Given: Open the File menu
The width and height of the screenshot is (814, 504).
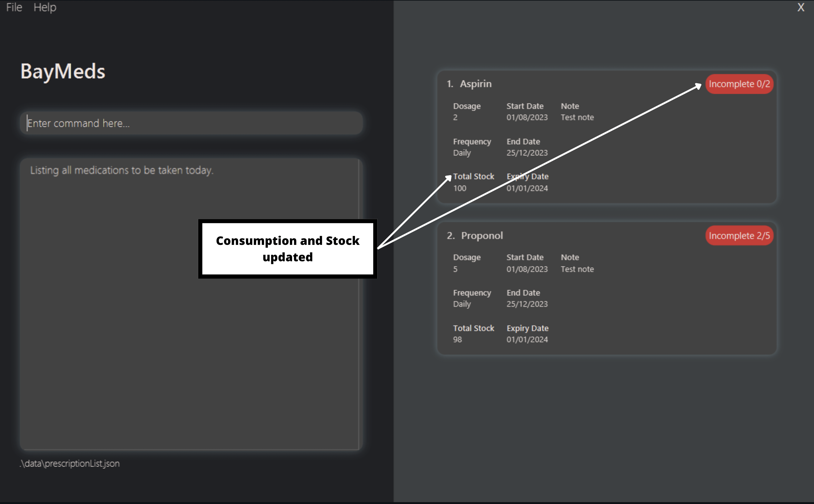Looking at the screenshot, I should [14, 7].
